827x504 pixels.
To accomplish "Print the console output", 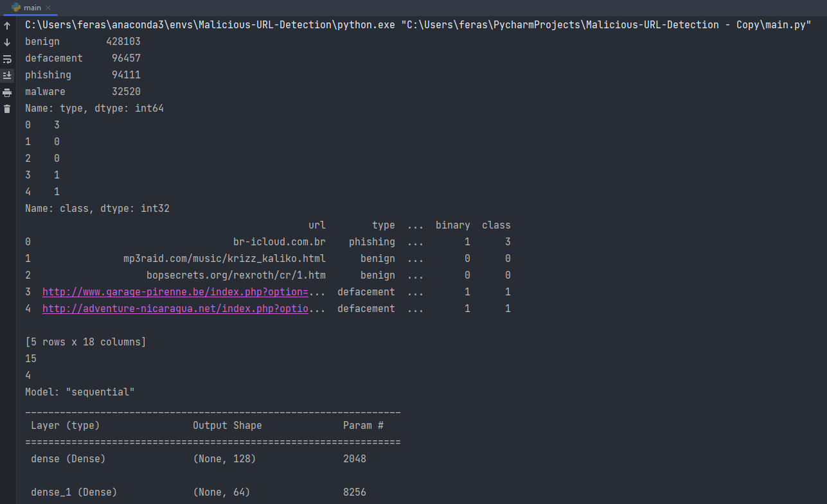I will pyautogui.click(x=7, y=92).
